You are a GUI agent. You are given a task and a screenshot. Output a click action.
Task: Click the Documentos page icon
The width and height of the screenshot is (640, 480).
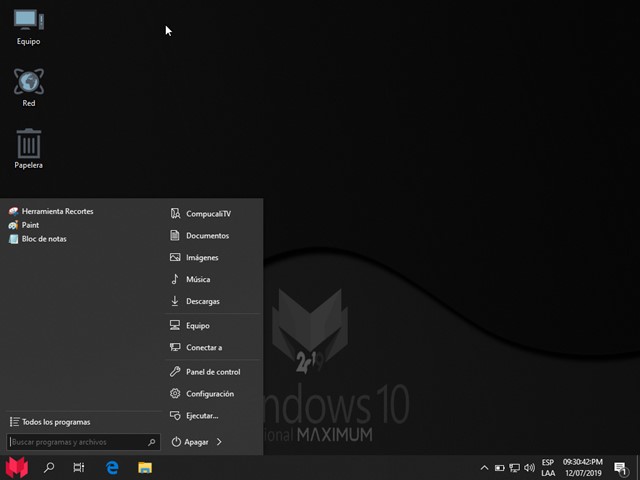[x=175, y=236]
